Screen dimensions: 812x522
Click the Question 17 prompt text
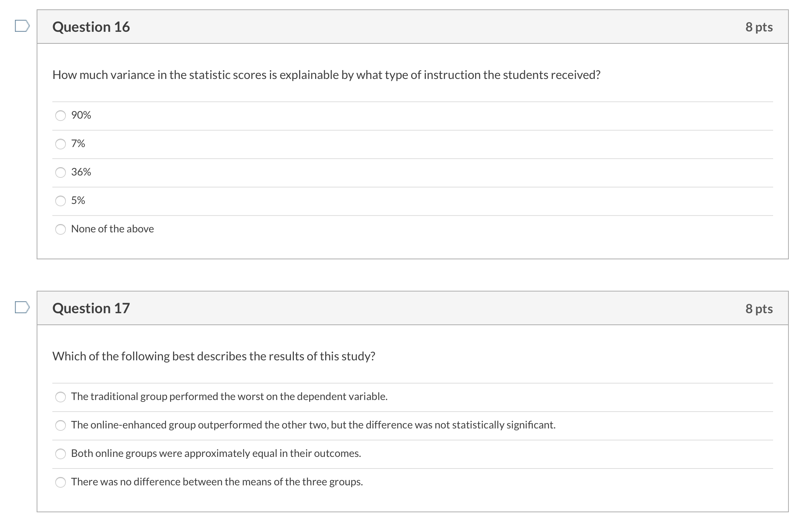tap(213, 356)
